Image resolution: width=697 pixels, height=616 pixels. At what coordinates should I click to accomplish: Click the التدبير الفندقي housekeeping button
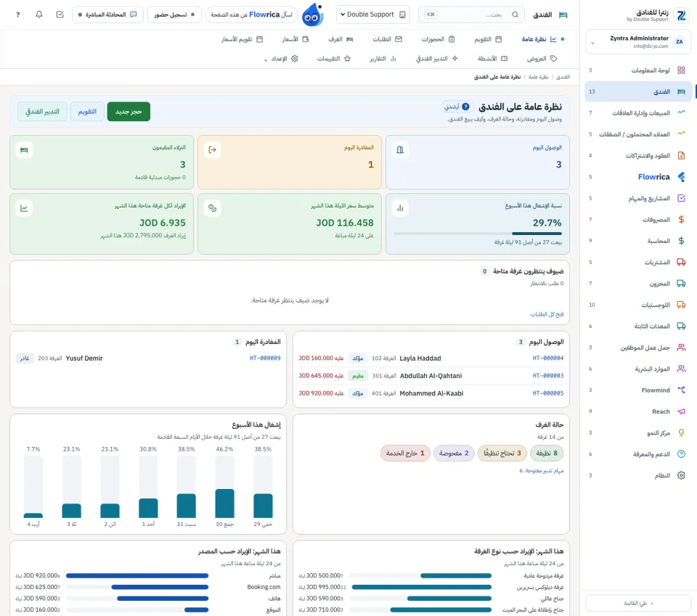42,112
